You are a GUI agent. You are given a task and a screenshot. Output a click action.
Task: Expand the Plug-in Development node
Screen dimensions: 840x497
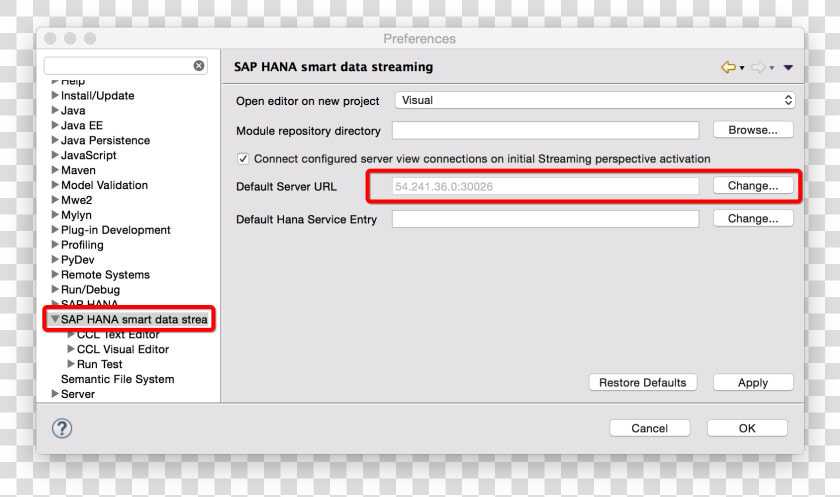(55, 230)
